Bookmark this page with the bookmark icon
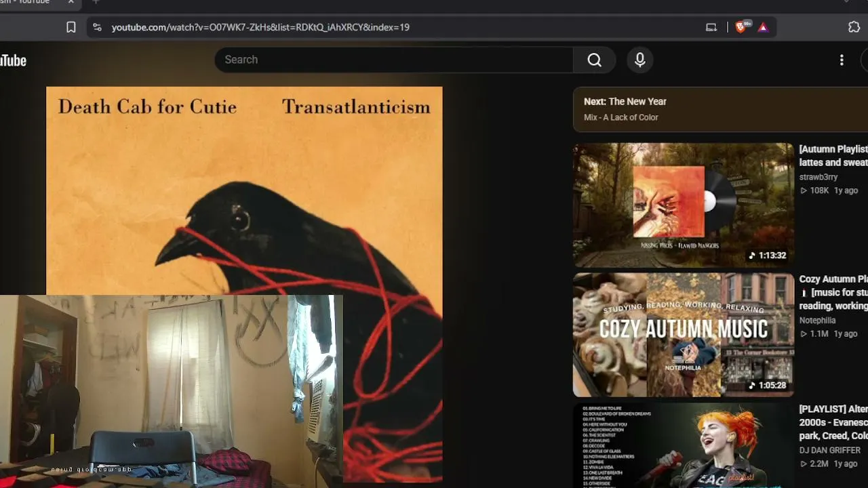Viewport: 868px width, 488px height. [71, 27]
